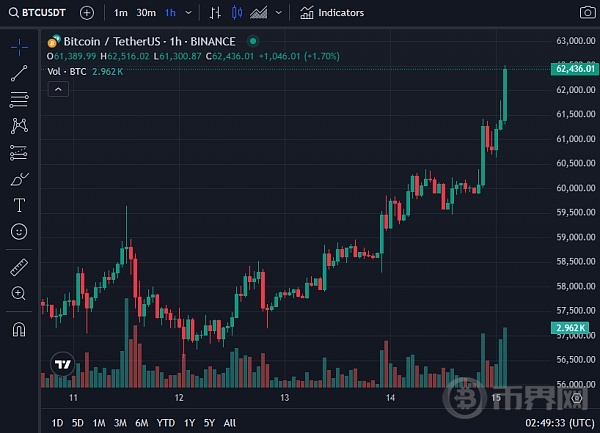Take a chart snapshot with camera icon
Image resolution: width=600 pixels, height=433 pixels.
click(x=587, y=13)
